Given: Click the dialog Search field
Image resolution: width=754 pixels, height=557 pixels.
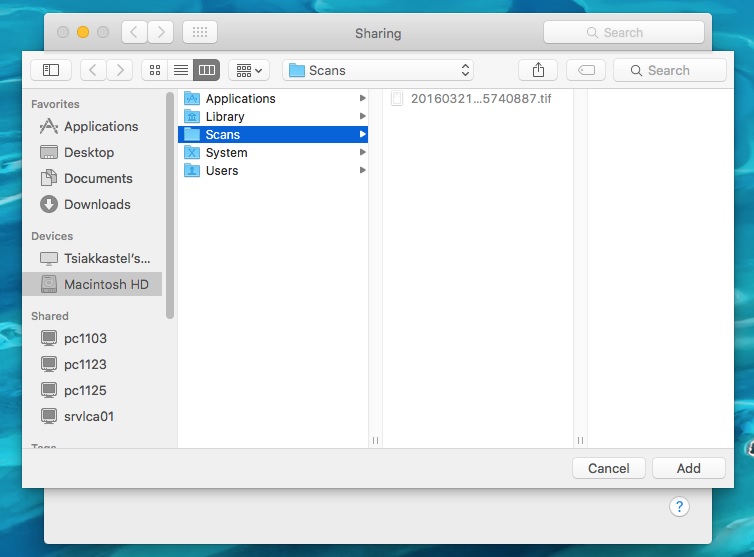Looking at the screenshot, I should coord(670,70).
